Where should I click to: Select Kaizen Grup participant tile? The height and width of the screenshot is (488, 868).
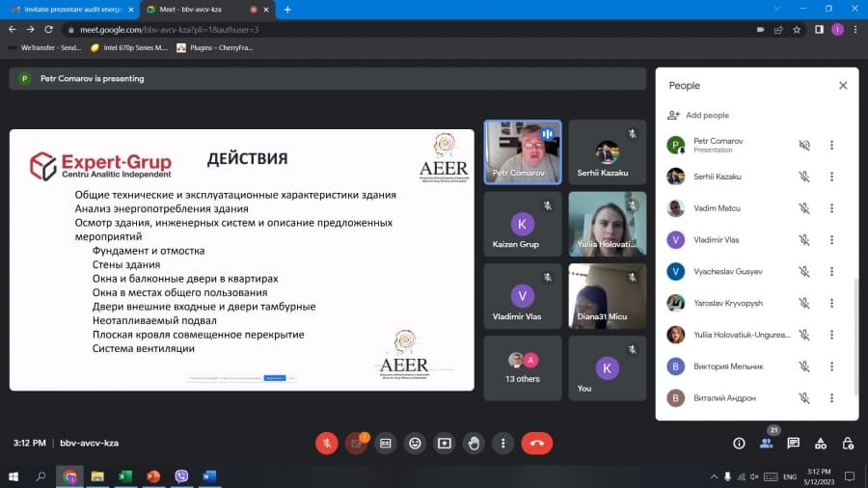(x=523, y=224)
